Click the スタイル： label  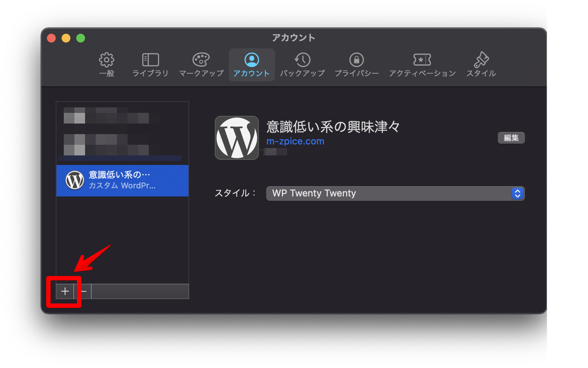pyautogui.click(x=236, y=193)
